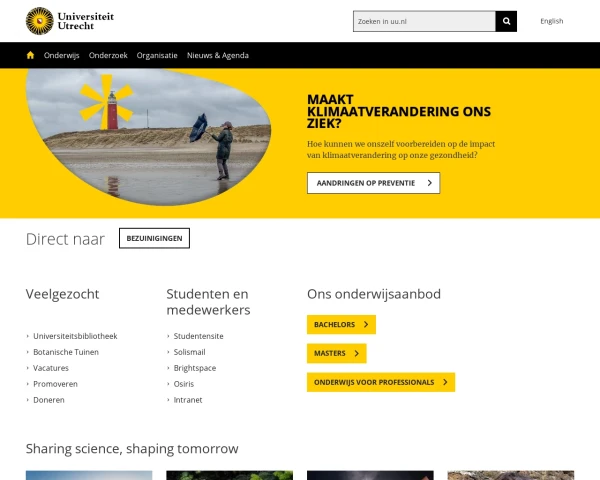600x480 pixels.
Task: Switch language to English
Action: click(x=551, y=21)
